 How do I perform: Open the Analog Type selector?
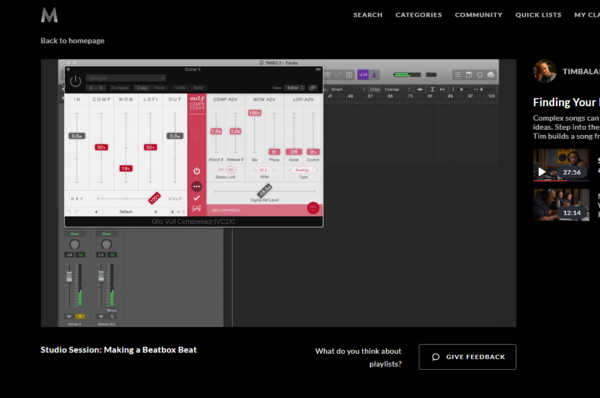coord(303,170)
